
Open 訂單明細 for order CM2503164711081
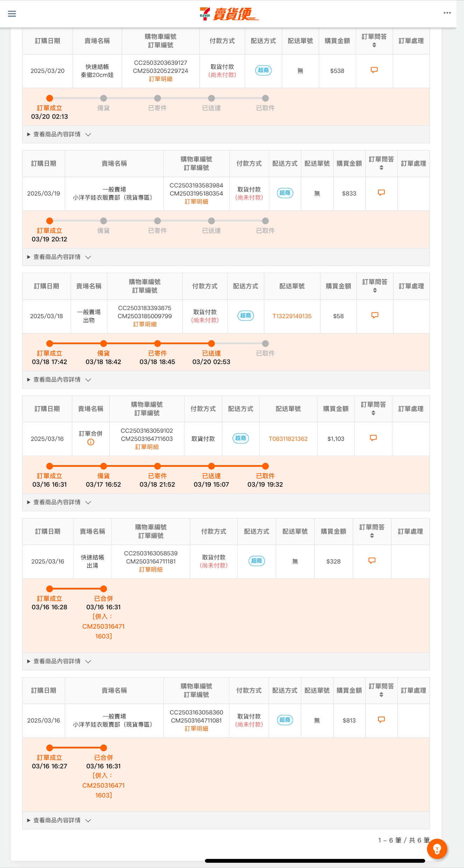coord(196,729)
